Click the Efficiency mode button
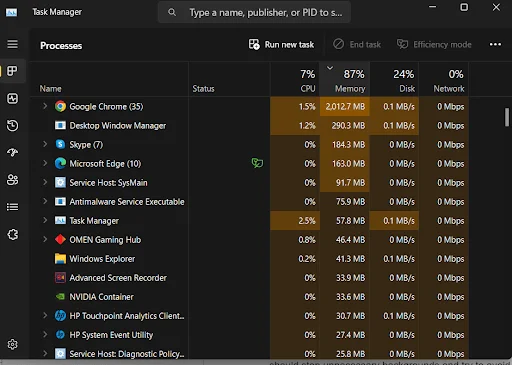 434,44
